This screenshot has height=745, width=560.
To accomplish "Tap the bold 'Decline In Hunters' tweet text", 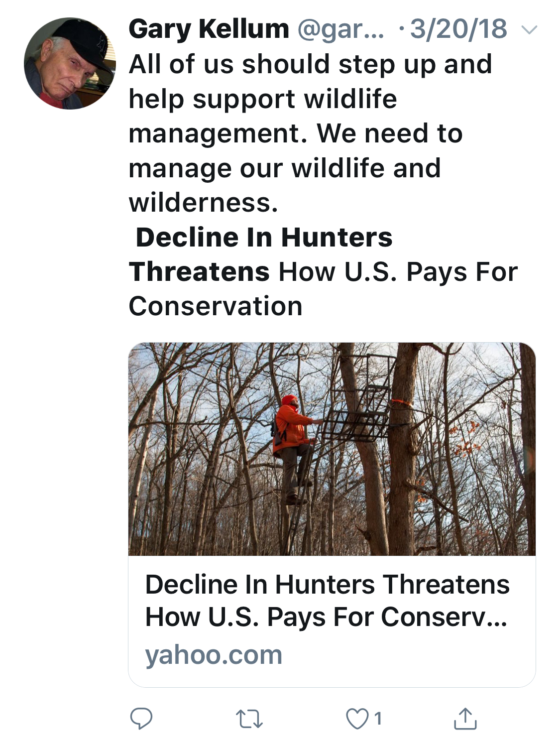I will coord(264,237).
